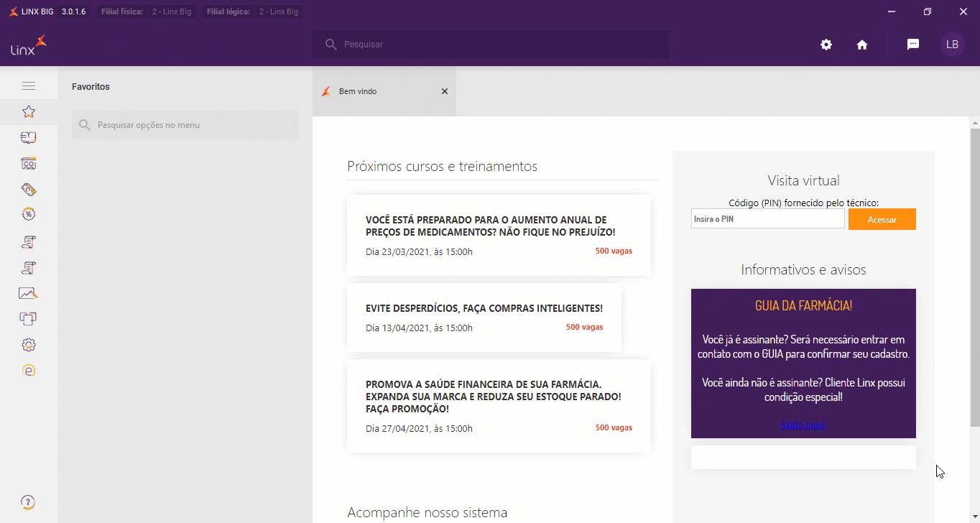The height and width of the screenshot is (523, 980).
Task: Follow the 'Saiba mais!' link
Action: coord(803,425)
